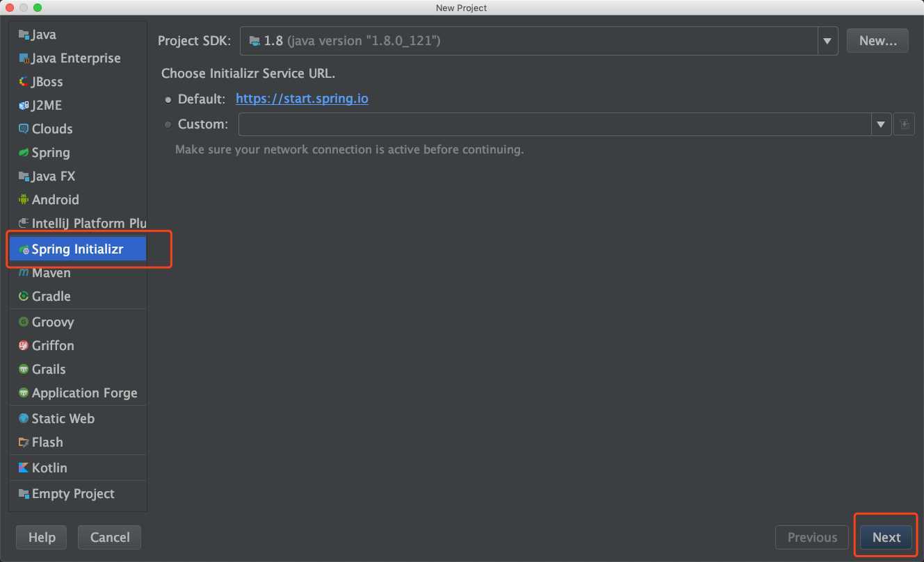This screenshot has width=924, height=562.
Task: Close the New Project window
Action: coord(10,8)
